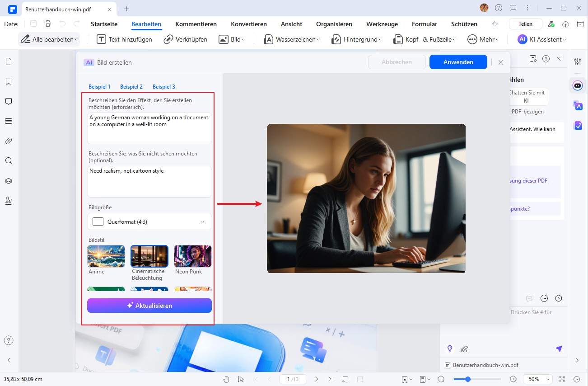588x386 pixels.
Task: Open the KI Assistent dropdown
Action: click(x=542, y=39)
